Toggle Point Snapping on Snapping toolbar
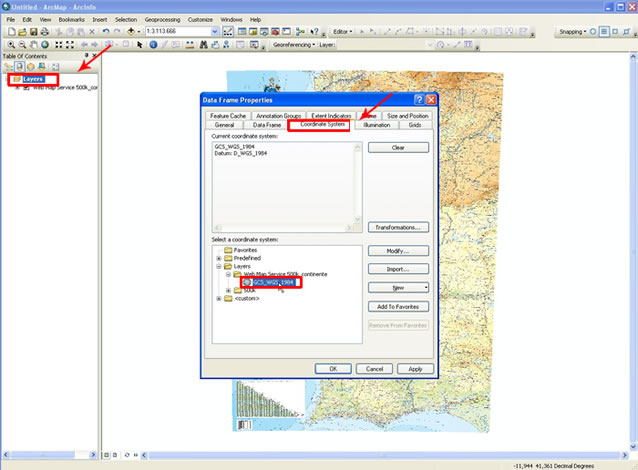This screenshot has width=638, height=470. pyautogui.click(x=593, y=31)
